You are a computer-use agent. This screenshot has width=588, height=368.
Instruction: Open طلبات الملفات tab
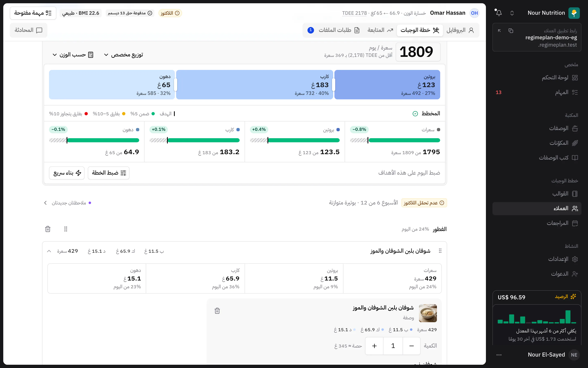pos(334,30)
